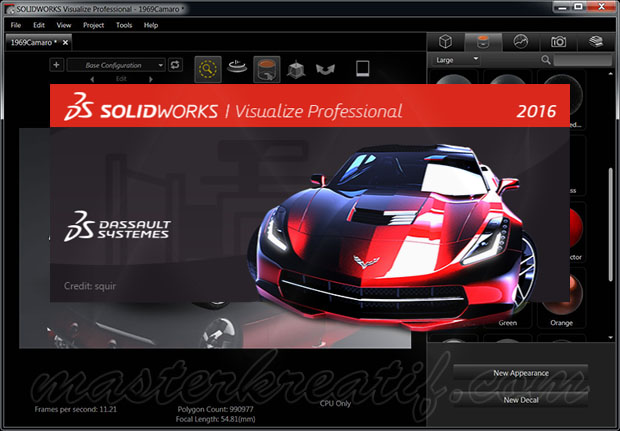This screenshot has width=620, height=431.
Task: Open the Tools menu
Action: [x=124, y=25]
